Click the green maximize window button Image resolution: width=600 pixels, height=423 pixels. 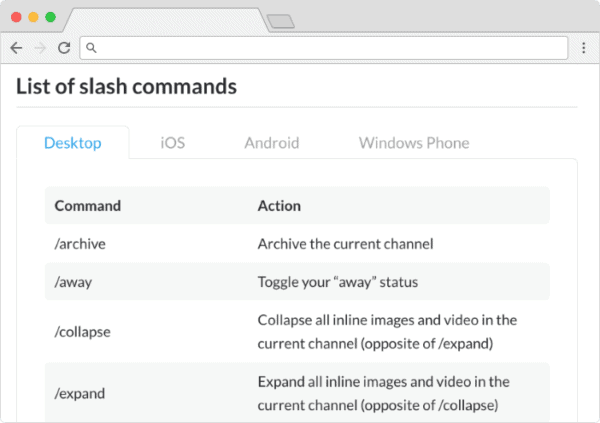coord(50,17)
